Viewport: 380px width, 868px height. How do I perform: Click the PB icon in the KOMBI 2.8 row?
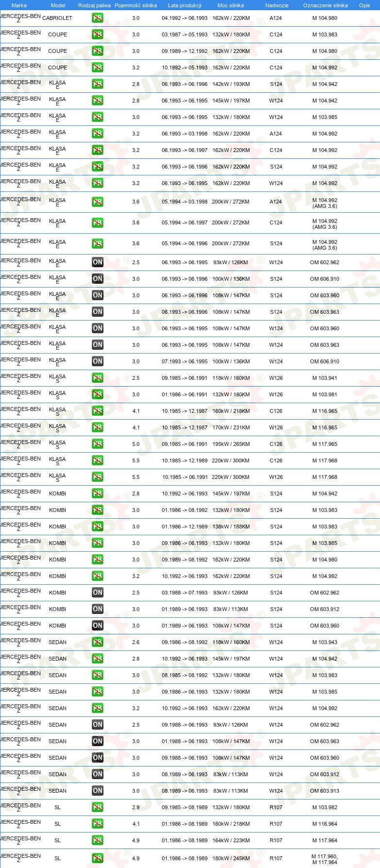(98, 494)
